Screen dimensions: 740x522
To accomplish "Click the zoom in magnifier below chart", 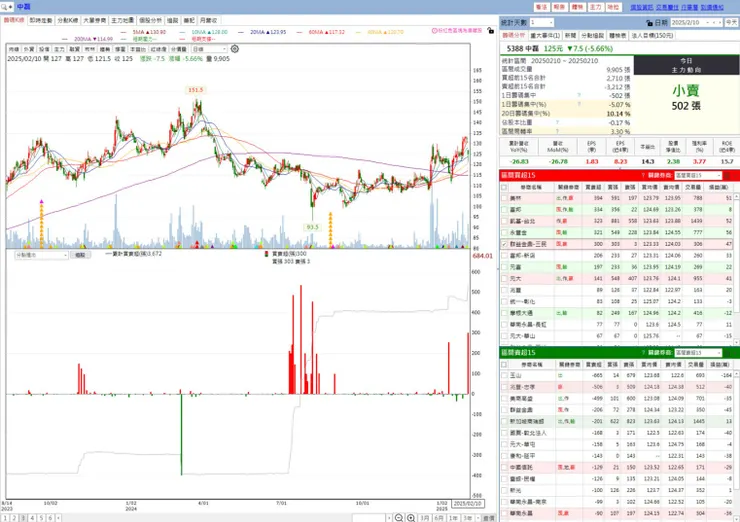I will (x=411, y=518).
